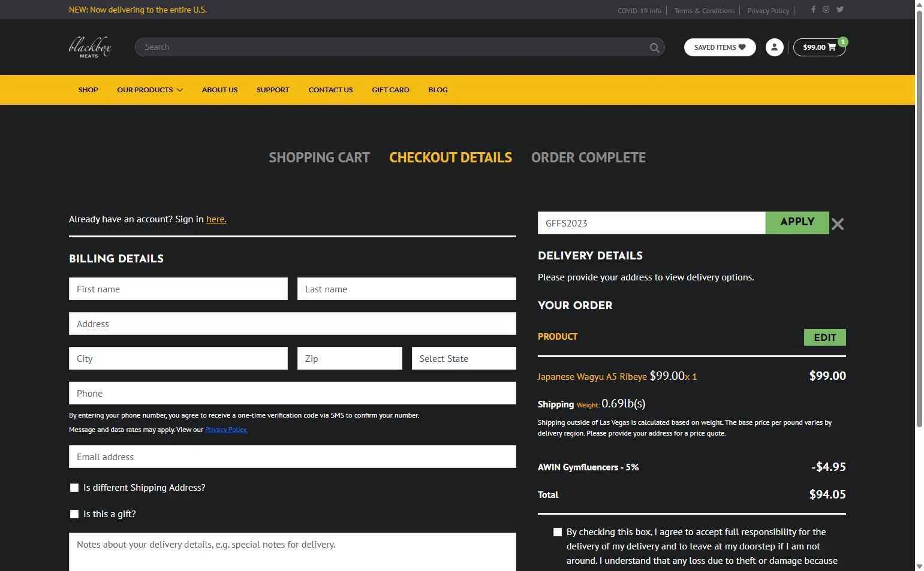This screenshot has height=571, width=924.
Task: Focus the Phone field
Action: coord(293,393)
